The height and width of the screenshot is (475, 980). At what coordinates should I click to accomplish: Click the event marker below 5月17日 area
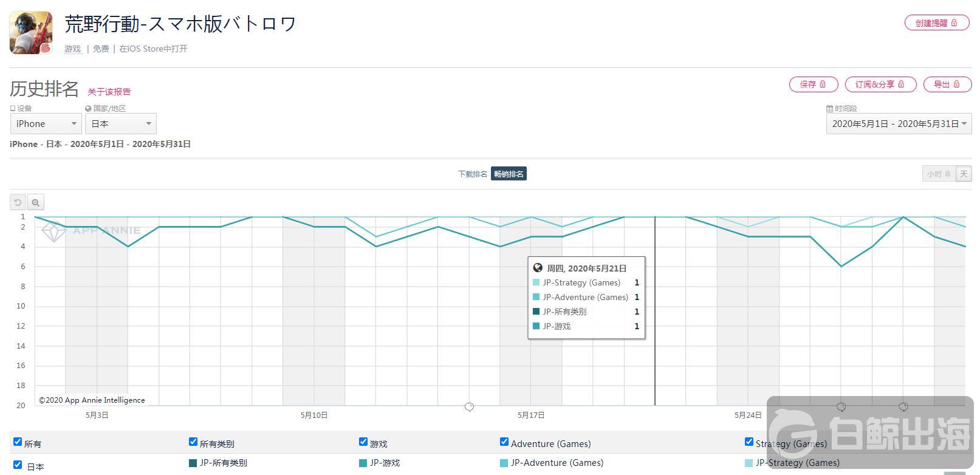(469, 407)
